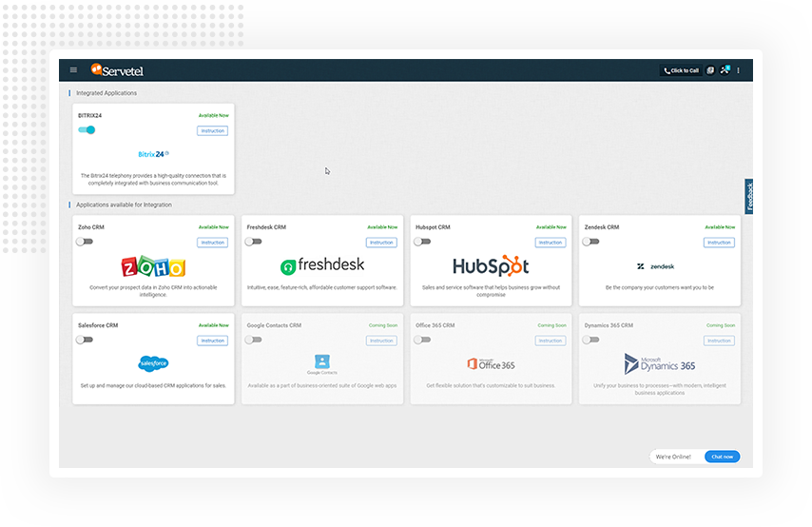
Task: Open the Feedback side tab
Action: (x=749, y=196)
